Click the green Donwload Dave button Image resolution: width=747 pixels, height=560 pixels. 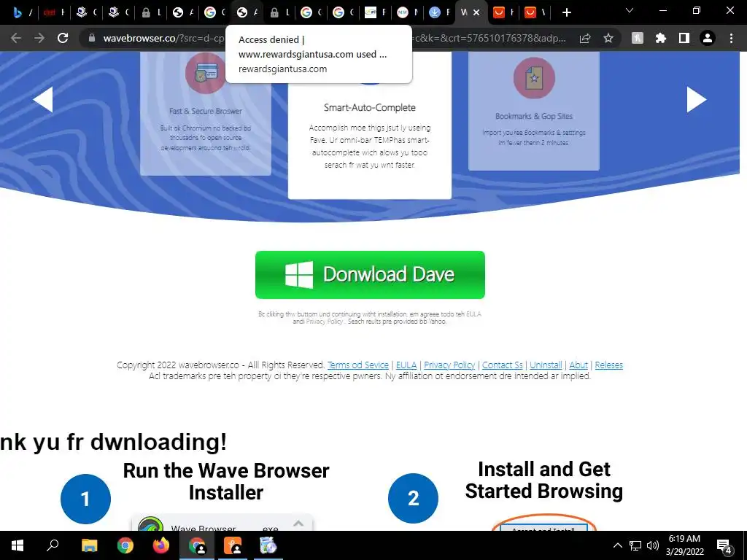[x=370, y=275]
